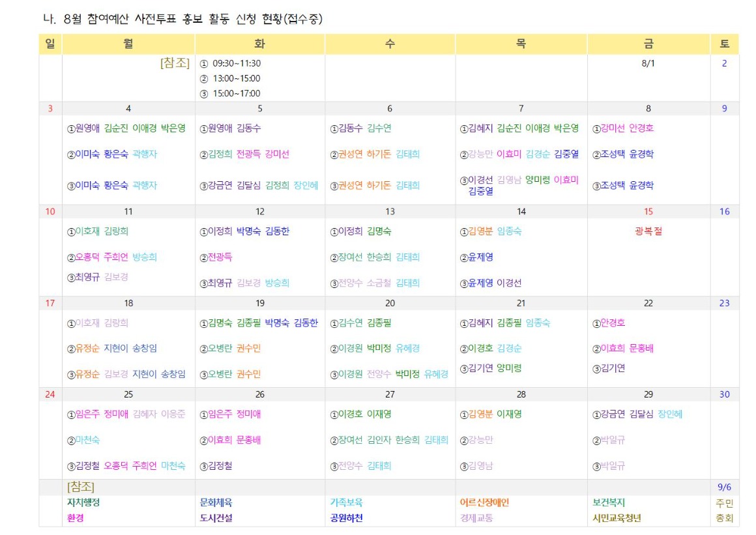Image resolution: width=756 pixels, height=535 pixels.
Task: Click the 주민총회 entry next to 9/6
Action: (x=723, y=512)
